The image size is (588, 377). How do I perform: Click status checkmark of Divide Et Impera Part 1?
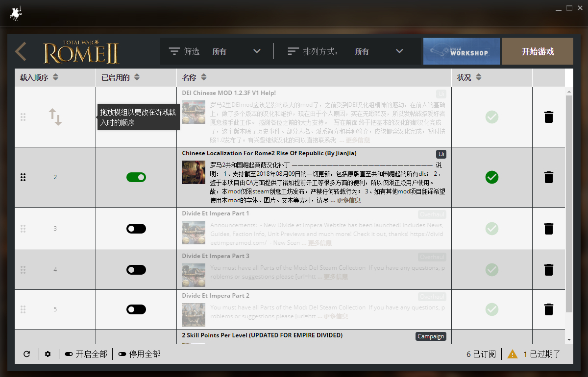pos(492,229)
